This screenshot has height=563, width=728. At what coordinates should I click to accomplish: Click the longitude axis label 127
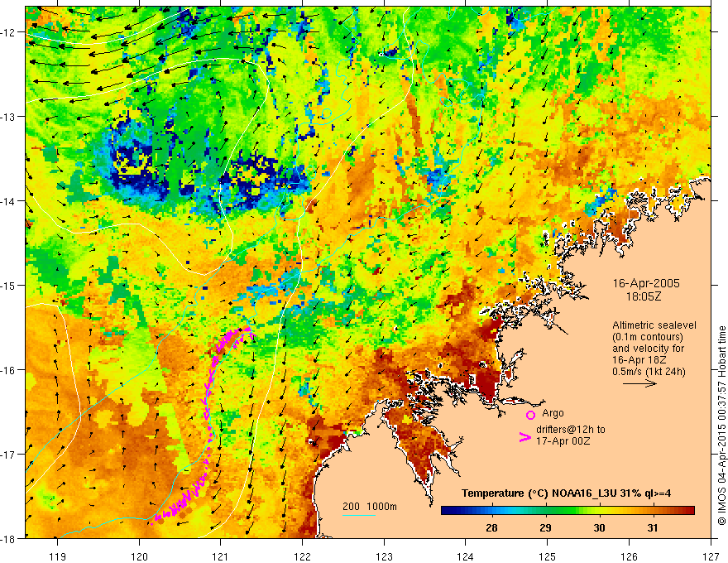point(711,556)
